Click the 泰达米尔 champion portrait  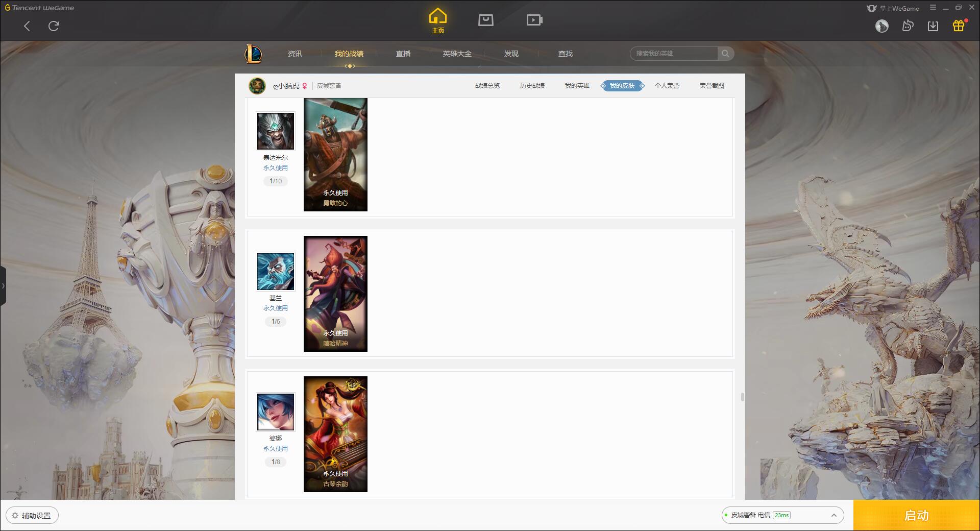[276, 131]
